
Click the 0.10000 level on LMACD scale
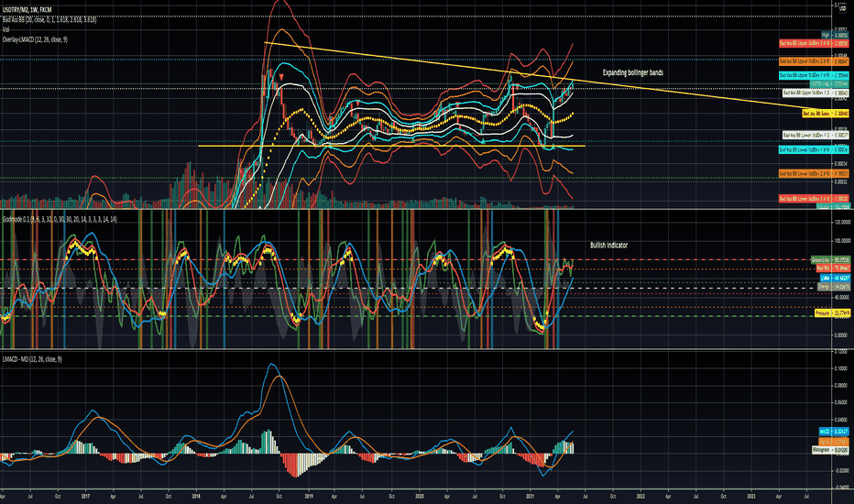click(842, 368)
